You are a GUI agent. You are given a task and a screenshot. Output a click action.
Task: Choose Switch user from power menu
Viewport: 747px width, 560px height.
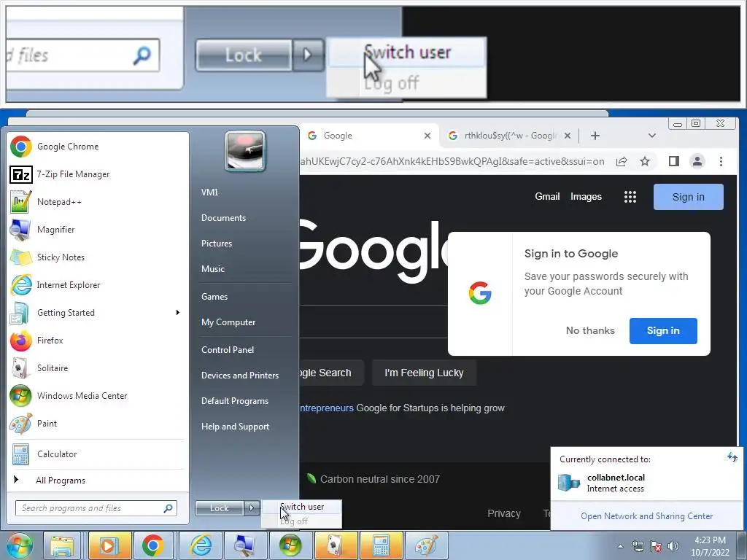[x=301, y=507]
